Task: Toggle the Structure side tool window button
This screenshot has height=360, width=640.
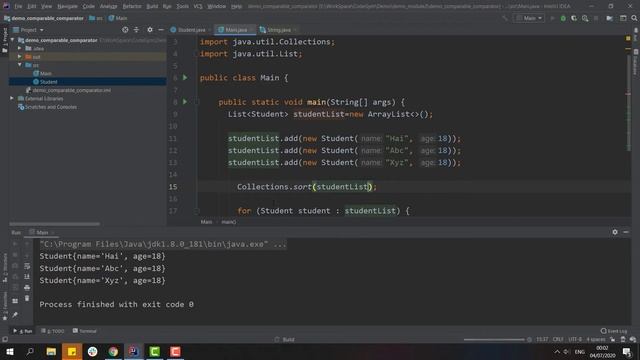Action: click(5, 267)
